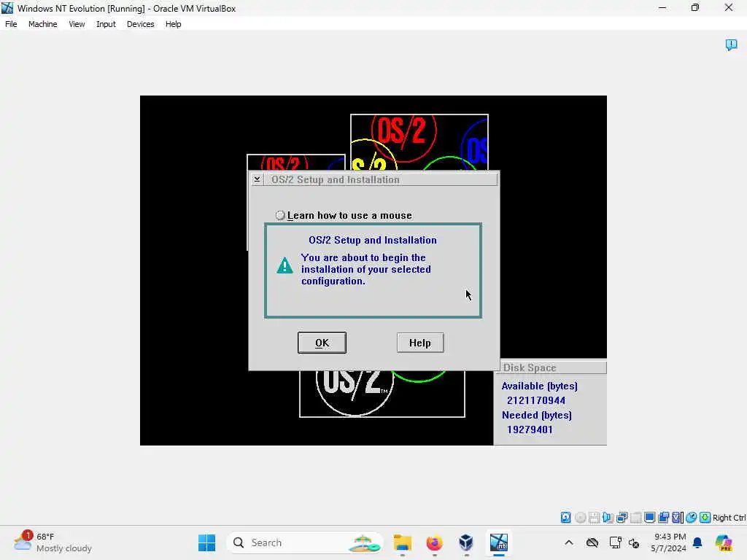Click the taskbar Search box
This screenshot has width=747, height=560.
[305, 542]
